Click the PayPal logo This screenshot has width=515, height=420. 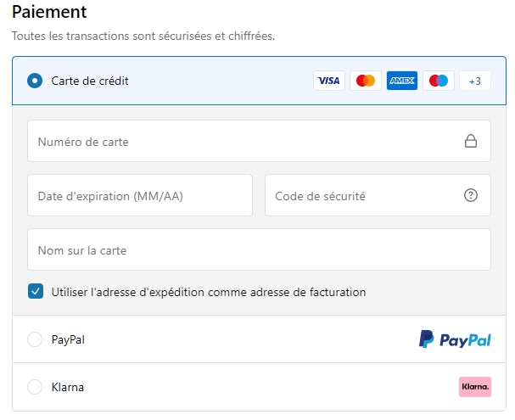(x=455, y=339)
